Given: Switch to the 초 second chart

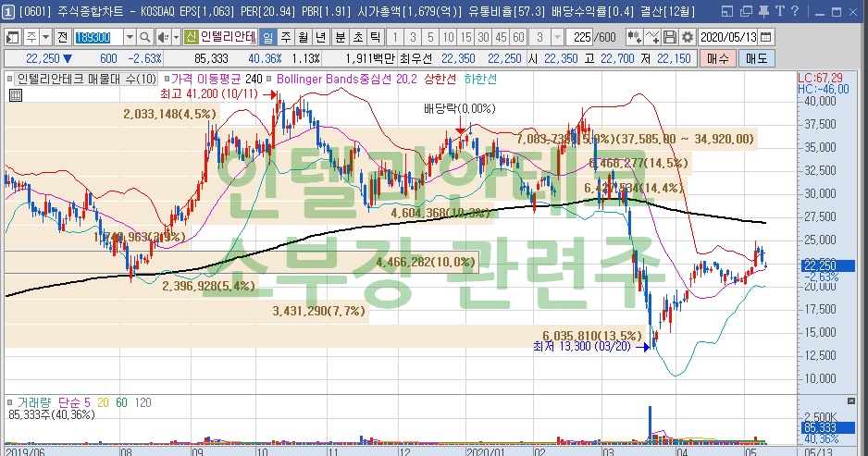Looking at the screenshot, I should 358,37.
